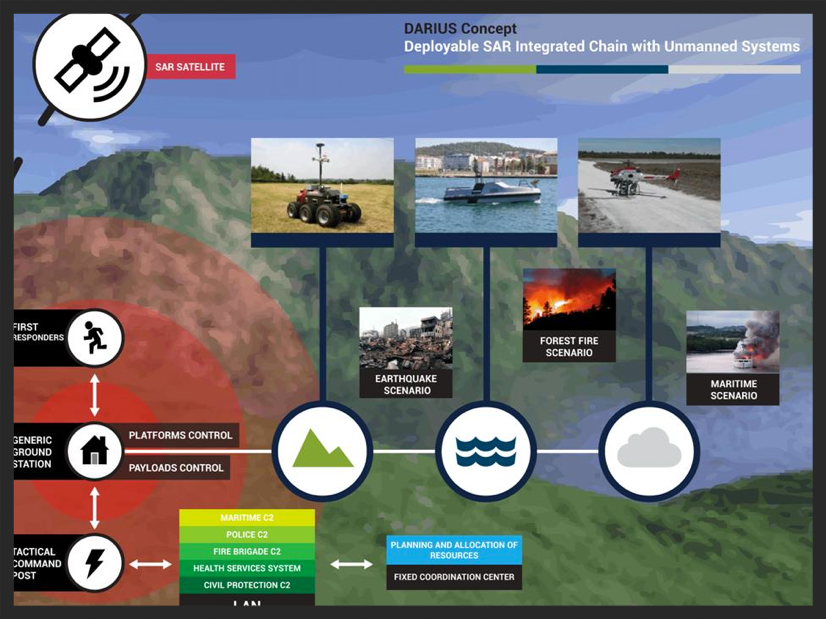Click the DARIUS Concept title
This screenshot has height=619, width=826.
point(460,28)
